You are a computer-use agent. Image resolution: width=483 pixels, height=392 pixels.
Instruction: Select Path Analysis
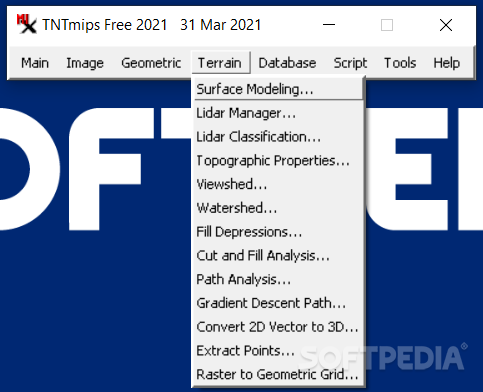[x=278, y=279]
